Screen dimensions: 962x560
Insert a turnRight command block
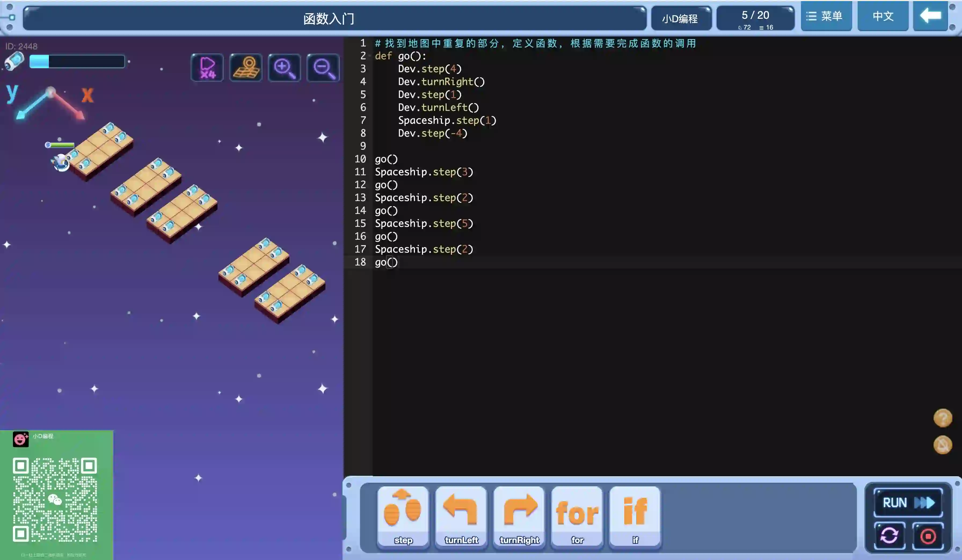click(x=519, y=517)
